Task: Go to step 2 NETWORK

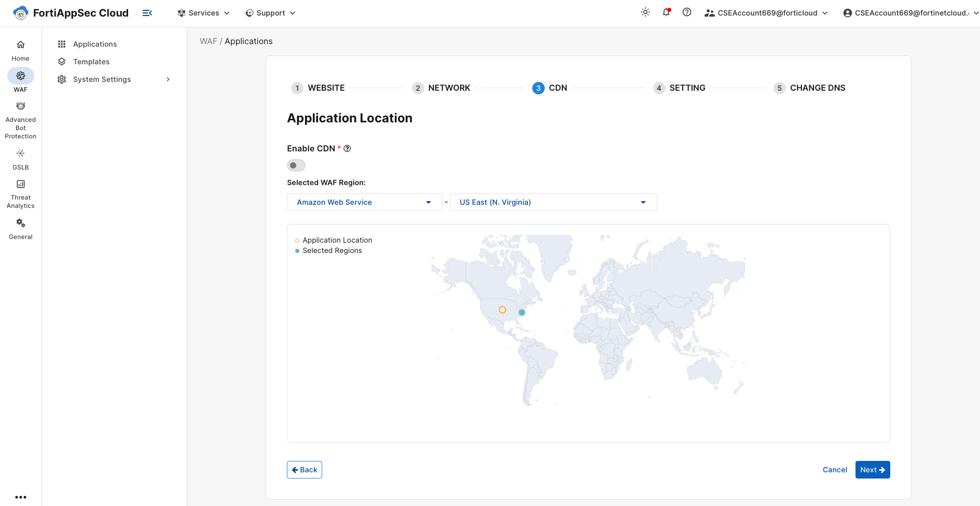Action: pos(441,88)
